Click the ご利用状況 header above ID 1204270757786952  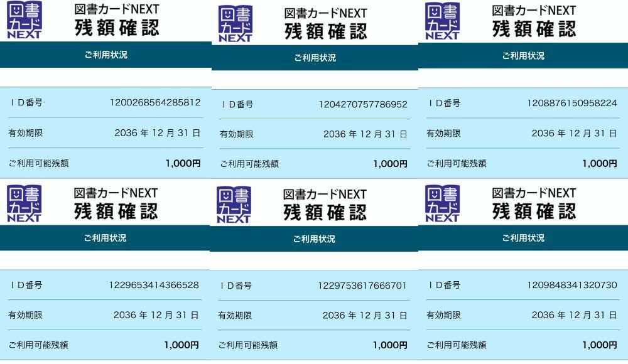point(315,58)
